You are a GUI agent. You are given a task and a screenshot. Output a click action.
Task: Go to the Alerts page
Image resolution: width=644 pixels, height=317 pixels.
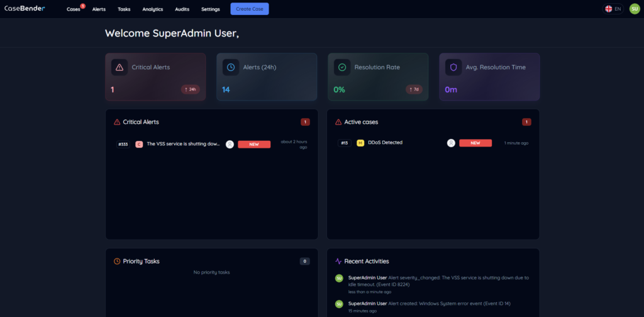[x=99, y=9]
